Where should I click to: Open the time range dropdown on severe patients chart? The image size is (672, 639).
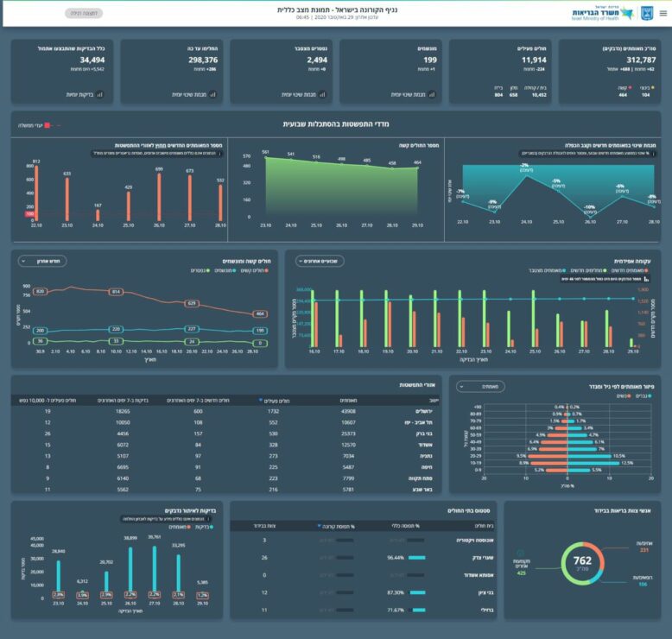pos(42,261)
